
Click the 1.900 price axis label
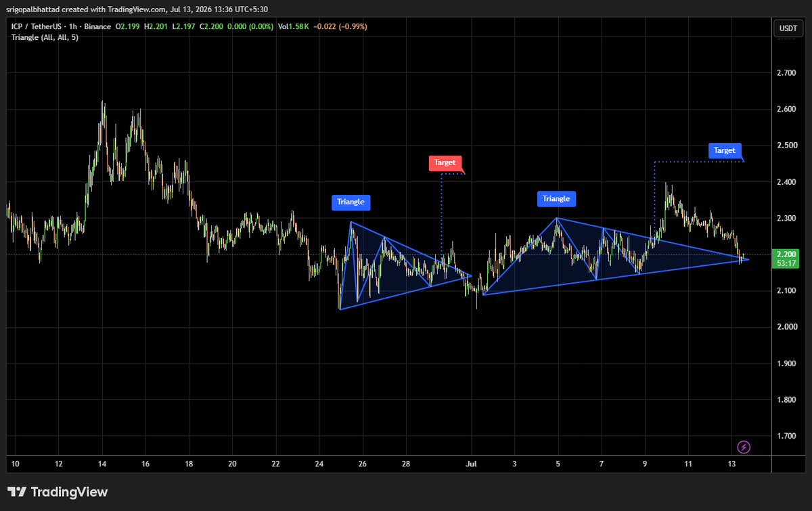[x=786, y=364]
